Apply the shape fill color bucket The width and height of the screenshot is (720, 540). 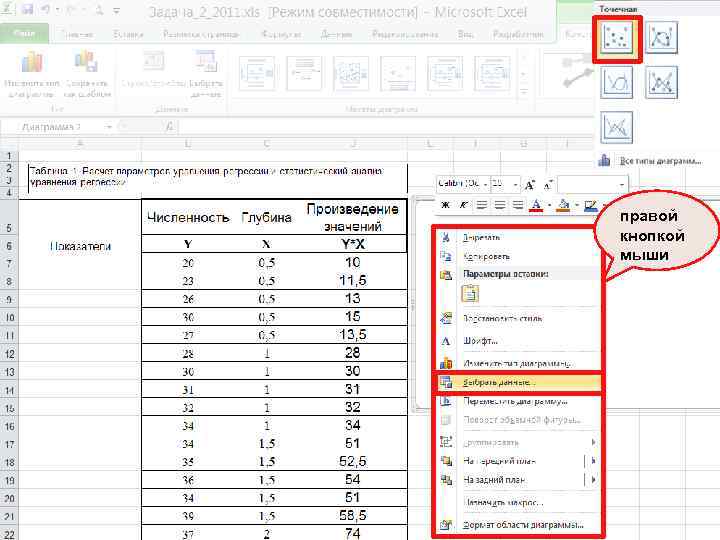563,205
